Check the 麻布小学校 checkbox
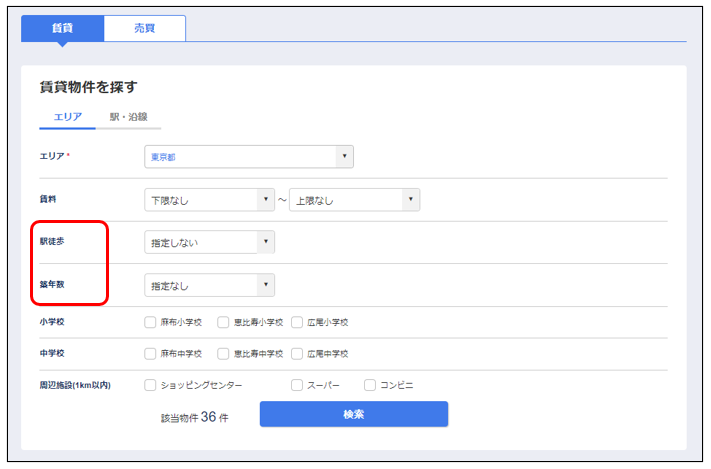This screenshot has height=469, width=711. (x=151, y=323)
